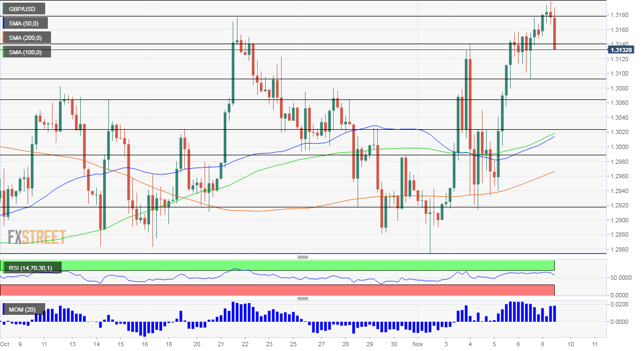The width and height of the screenshot is (644, 351).
Task: Open the RSI (14,70,30,1) indicator legend
Action: pyautogui.click(x=32, y=267)
